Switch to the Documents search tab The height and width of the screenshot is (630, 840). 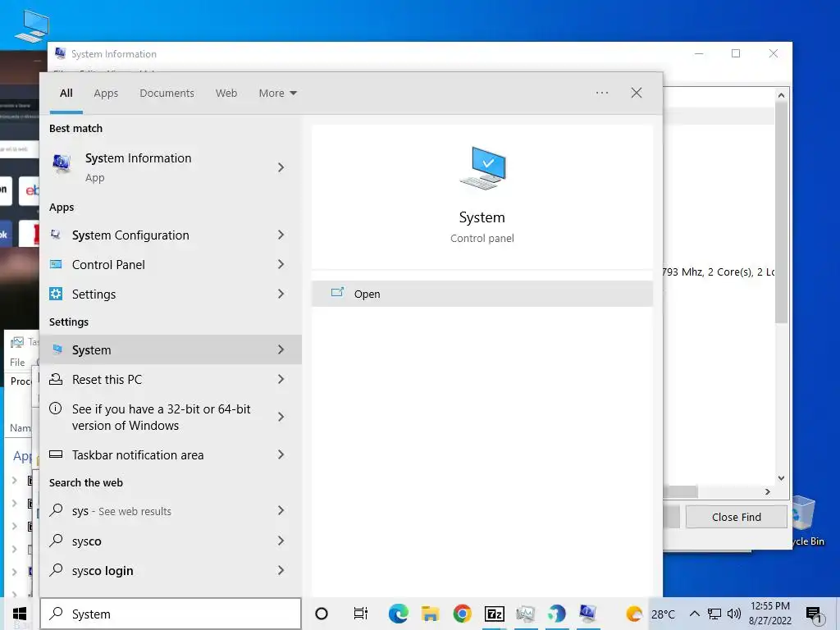click(x=167, y=94)
